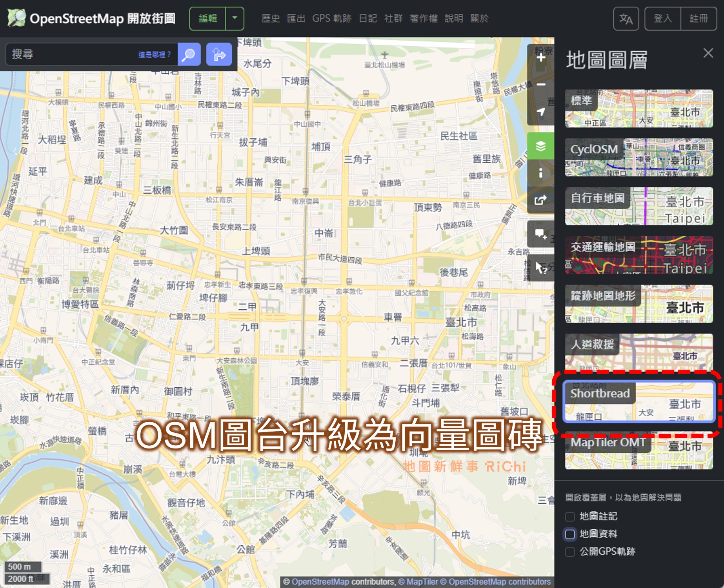Select the 標準 layer thumbnail
This screenshot has width=724, height=588.
639,108
